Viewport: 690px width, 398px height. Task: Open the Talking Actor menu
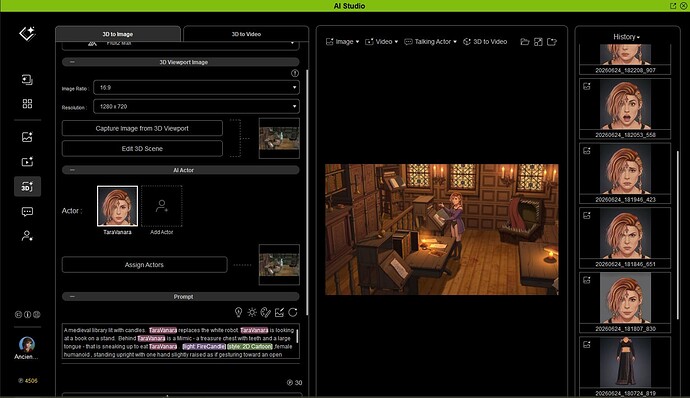[x=430, y=42]
